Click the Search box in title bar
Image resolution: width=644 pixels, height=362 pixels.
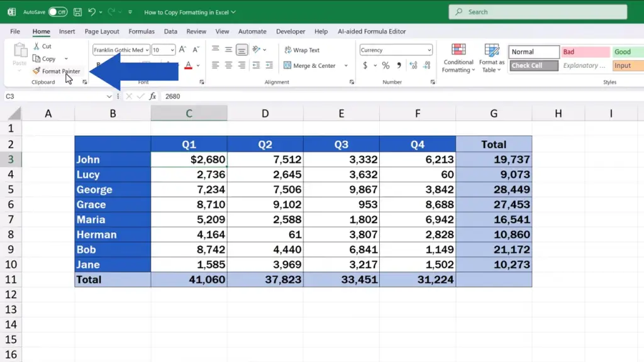tap(538, 12)
